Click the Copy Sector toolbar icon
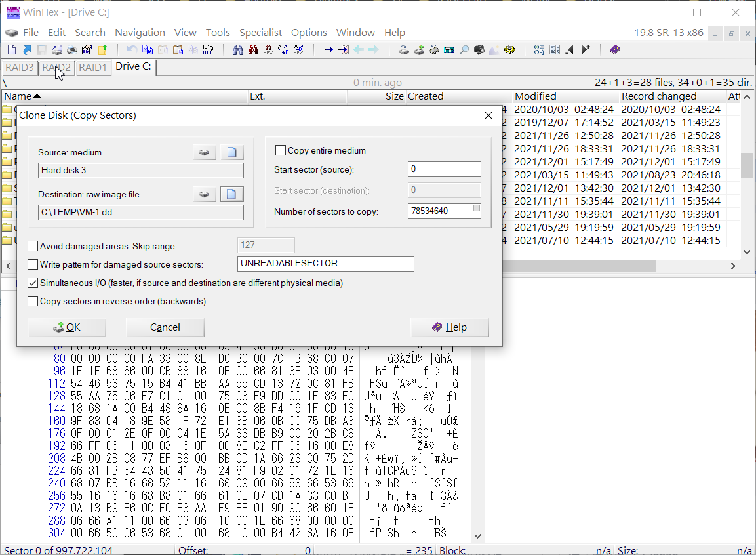The height and width of the screenshot is (555, 756). [148, 50]
